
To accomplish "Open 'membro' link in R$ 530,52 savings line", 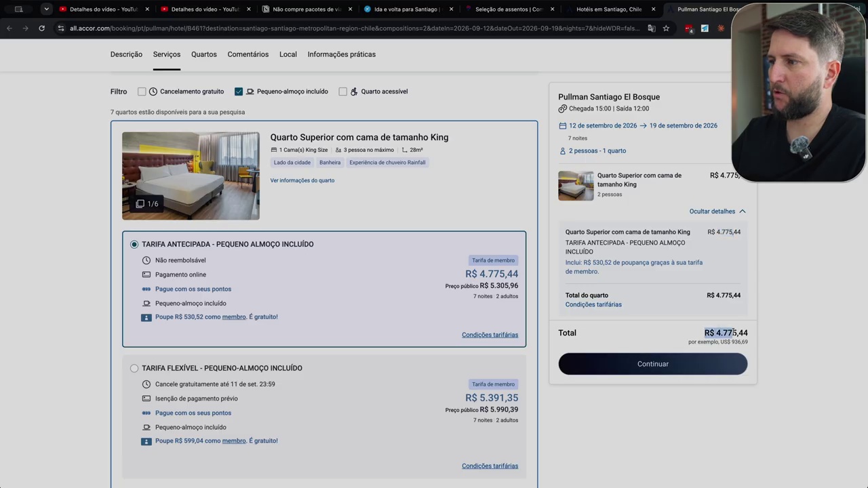I will click(x=234, y=317).
